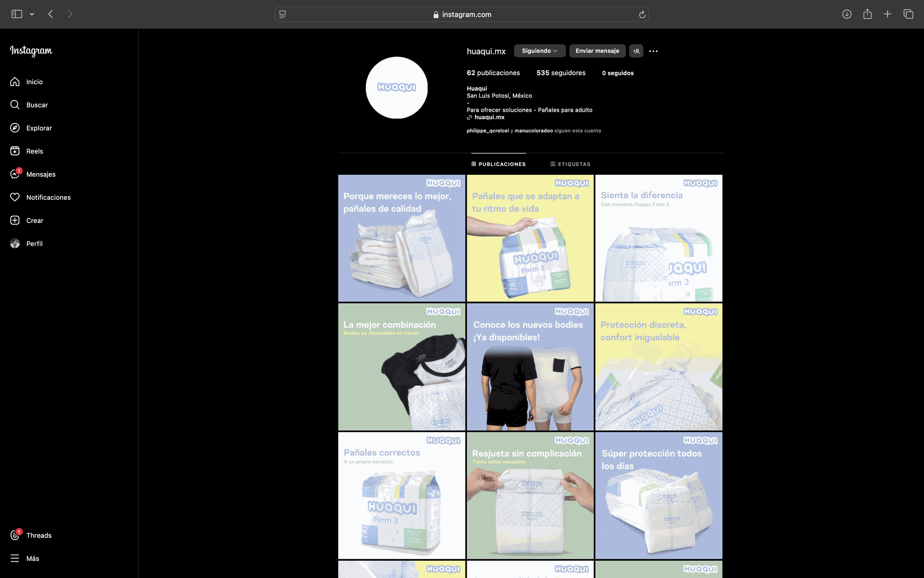The image size is (924, 578).
Task: Click the Reels icon in sidebar
Action: (15, 151)
